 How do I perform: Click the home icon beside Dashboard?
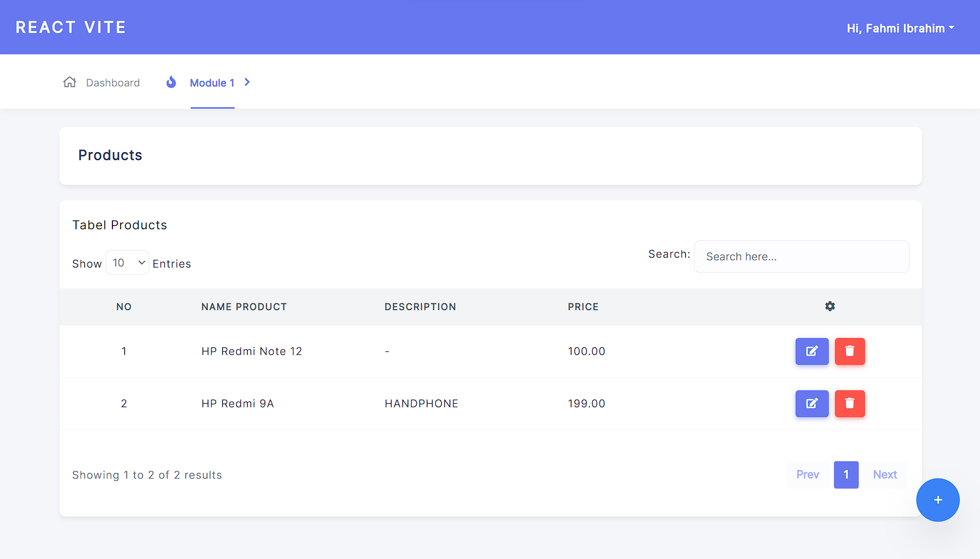pyautogui.click(x=69, y=82)
